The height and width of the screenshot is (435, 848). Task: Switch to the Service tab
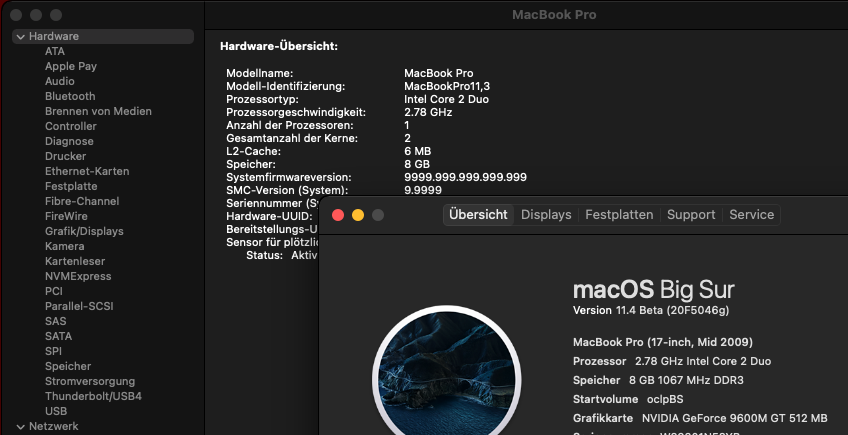(751, 215)
